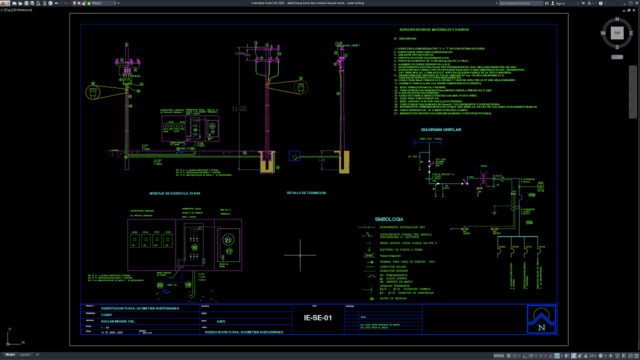640x360 pixels.
Task: Click the plus new layout tab
Action: click(x=37, y=355)
